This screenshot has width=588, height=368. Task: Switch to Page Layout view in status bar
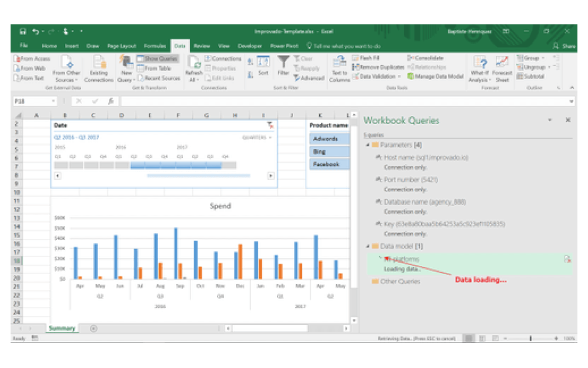(482, 339)
